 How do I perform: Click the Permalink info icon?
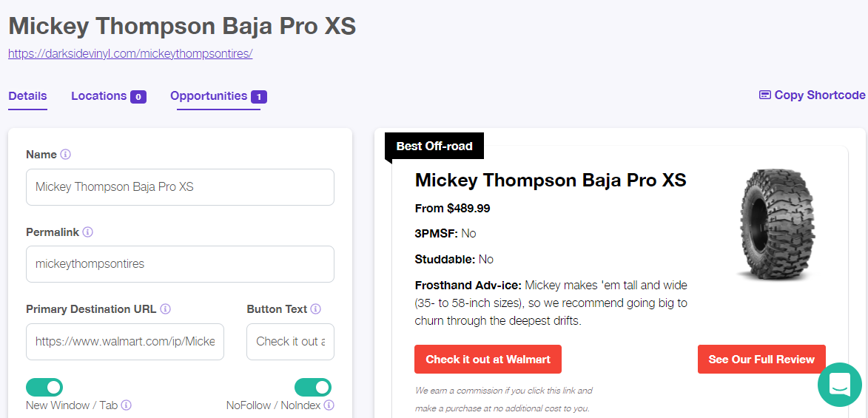pyautogui.click(x=87, y=232)
